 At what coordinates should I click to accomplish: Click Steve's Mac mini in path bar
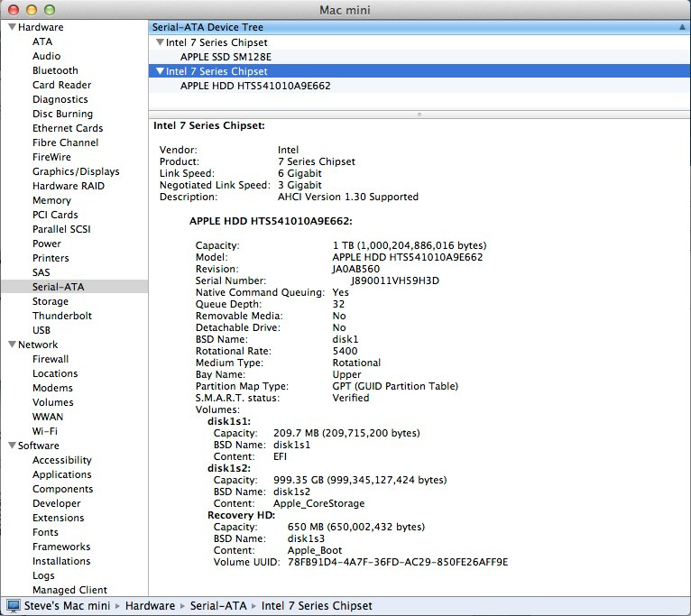[67, 606]
